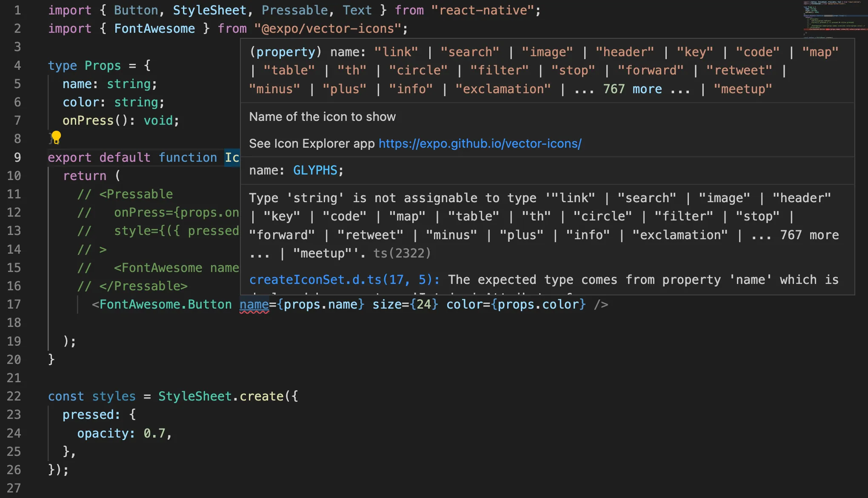The image size is (868, 498).
Task: Click the ts(2322) error code text
Action: [x=402, y=253]
